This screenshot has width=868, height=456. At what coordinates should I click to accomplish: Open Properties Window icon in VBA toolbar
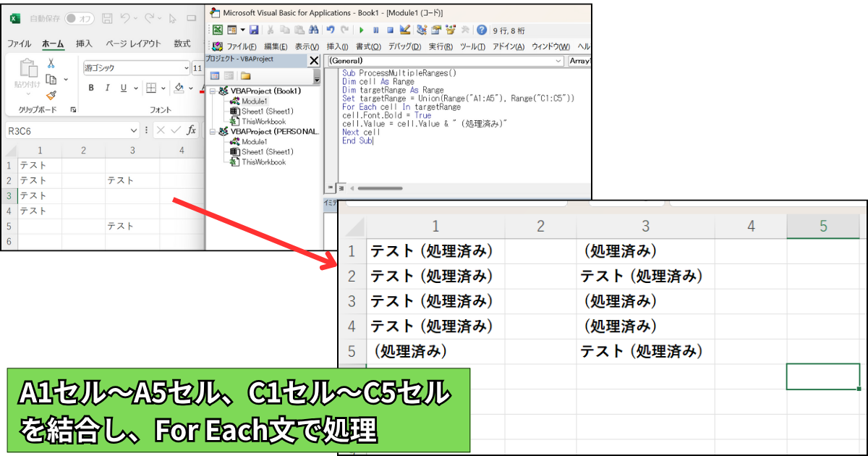click(436, 30)
